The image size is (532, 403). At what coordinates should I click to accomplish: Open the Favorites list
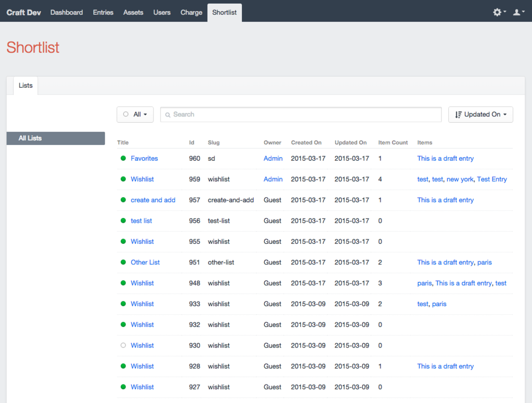[x=144, y=158]
